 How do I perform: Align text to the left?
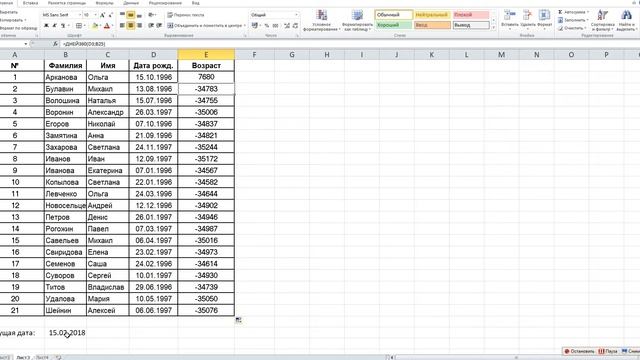point(122,26)
